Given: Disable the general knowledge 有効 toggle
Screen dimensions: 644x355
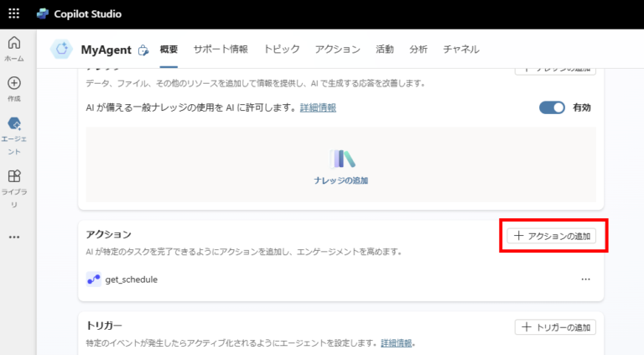Looking at the screenshot, I should tap(552, 107).
